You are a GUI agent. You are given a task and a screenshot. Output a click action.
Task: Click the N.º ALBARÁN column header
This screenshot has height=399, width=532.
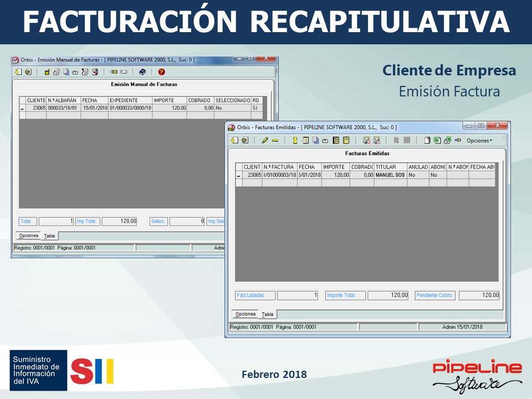click(x=63, y=100)
